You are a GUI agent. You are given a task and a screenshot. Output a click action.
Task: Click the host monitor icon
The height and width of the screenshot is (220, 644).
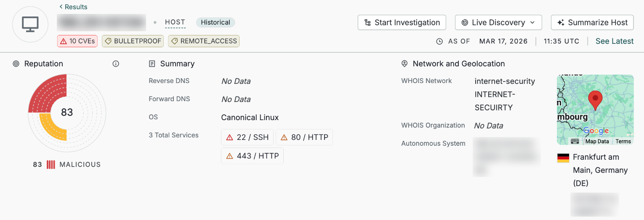coord(30,24)
